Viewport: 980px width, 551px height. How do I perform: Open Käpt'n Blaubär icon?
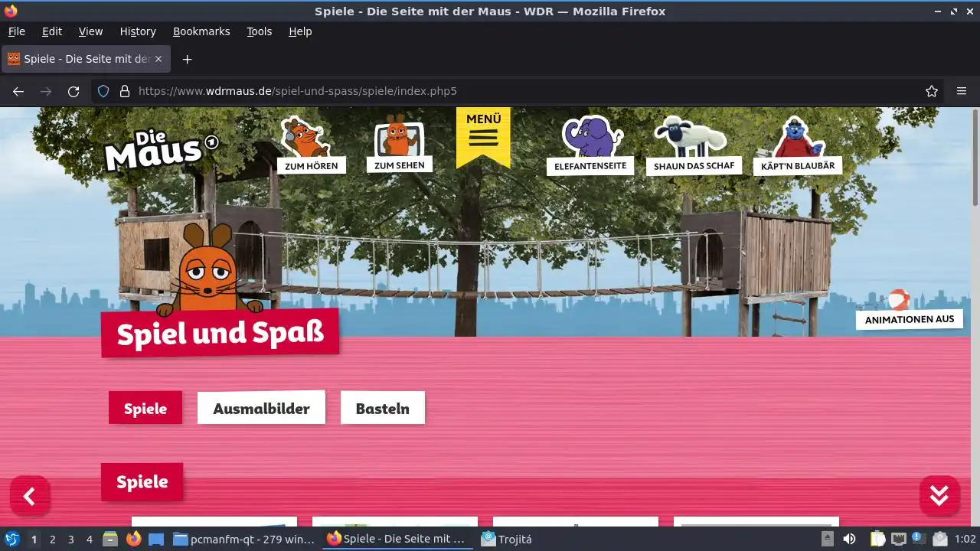click(798, 145)
